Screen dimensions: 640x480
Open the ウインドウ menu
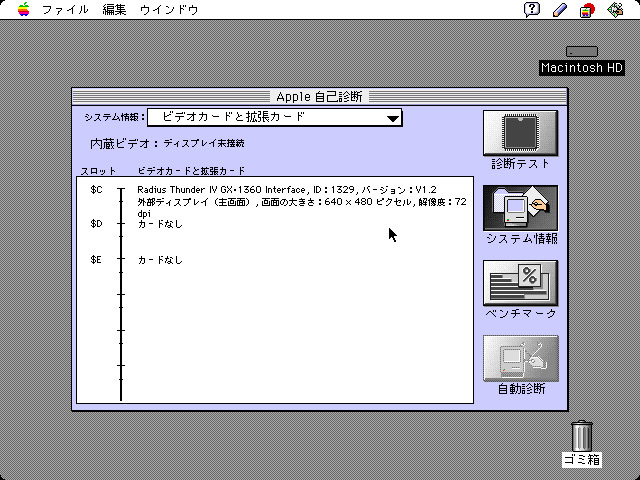tap(169, 9)
